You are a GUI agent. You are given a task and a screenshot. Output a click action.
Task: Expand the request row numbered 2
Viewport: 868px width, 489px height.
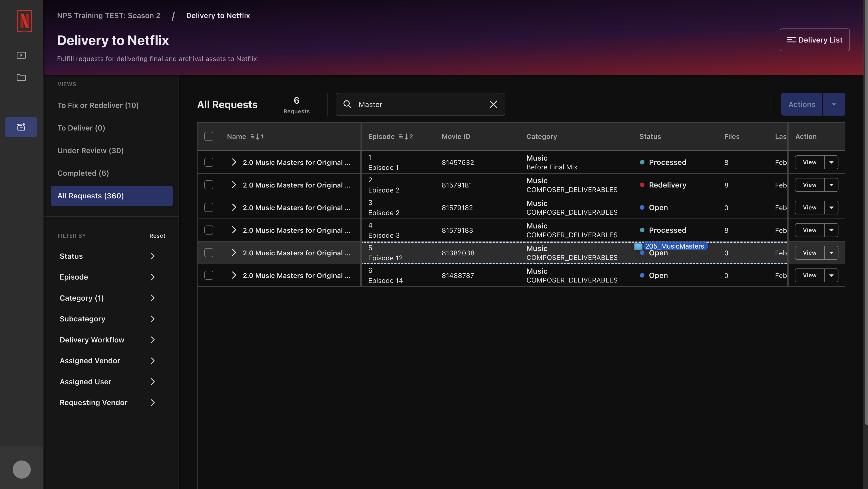click(234, 185)
